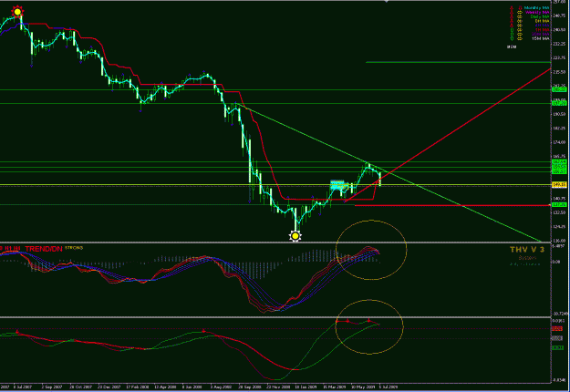Select the Monthly MA legend label

tap(536, 7)
